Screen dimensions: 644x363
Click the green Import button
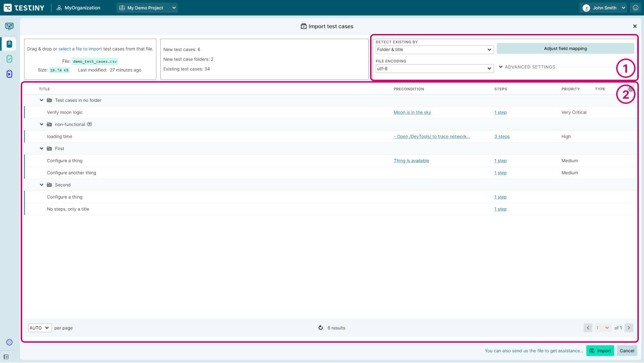600,351
